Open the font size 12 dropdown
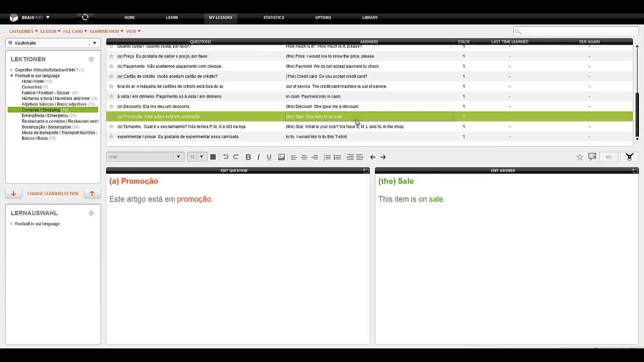Viewport: 644px width, 362px height. click(197, 157)
